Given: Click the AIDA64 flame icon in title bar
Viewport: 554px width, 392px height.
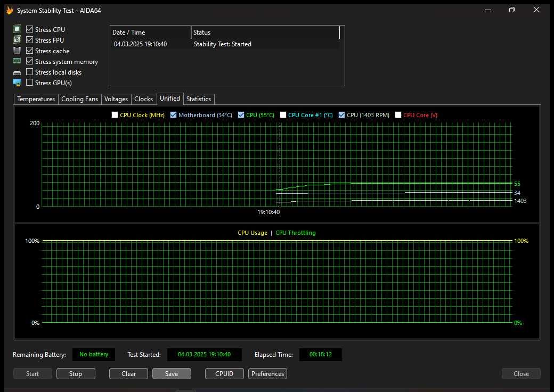Looking at the screenshot, I should 10,10.
